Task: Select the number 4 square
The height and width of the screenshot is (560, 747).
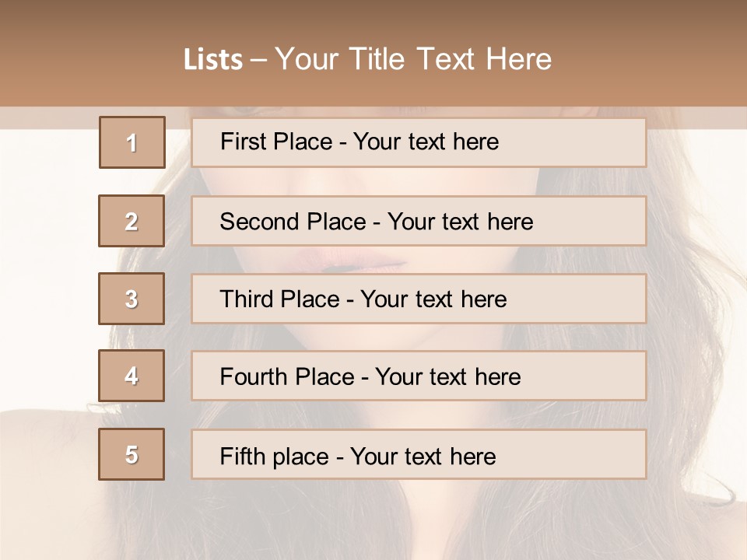Action: [x=132, y=376]
